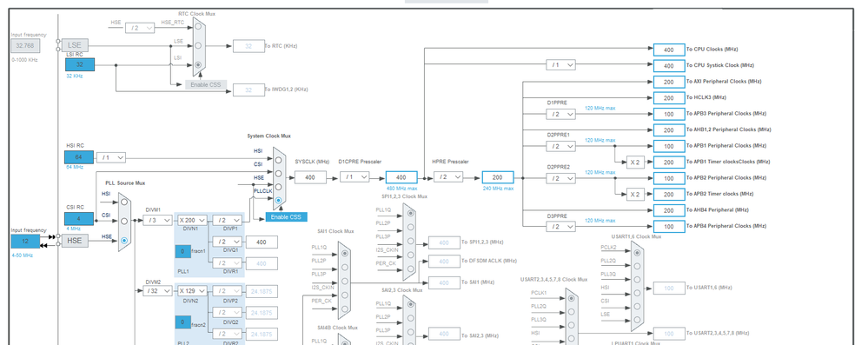Click the SYSCLK 400 value field
The height and width of the screenshot is (345, 868).
[310, 177]
